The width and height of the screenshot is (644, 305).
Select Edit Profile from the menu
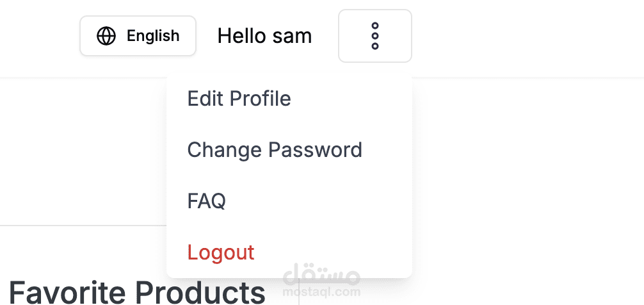289,99
